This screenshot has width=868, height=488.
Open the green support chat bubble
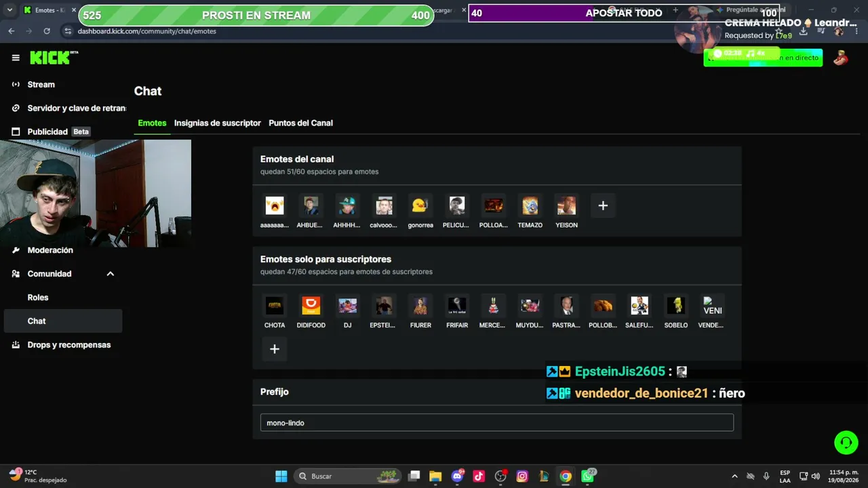pos(846,443)
